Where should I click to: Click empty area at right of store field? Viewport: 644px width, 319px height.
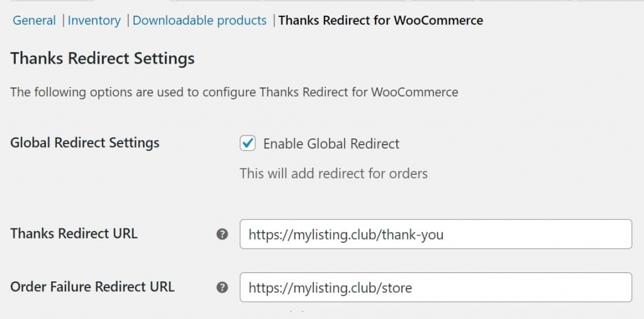[521, 288]
